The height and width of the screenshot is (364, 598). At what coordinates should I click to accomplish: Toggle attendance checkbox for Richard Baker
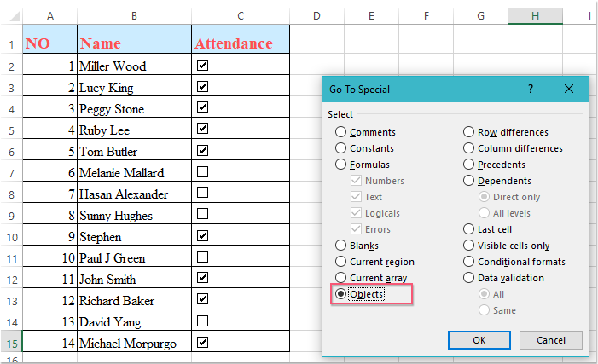click(x=202, y=299)
